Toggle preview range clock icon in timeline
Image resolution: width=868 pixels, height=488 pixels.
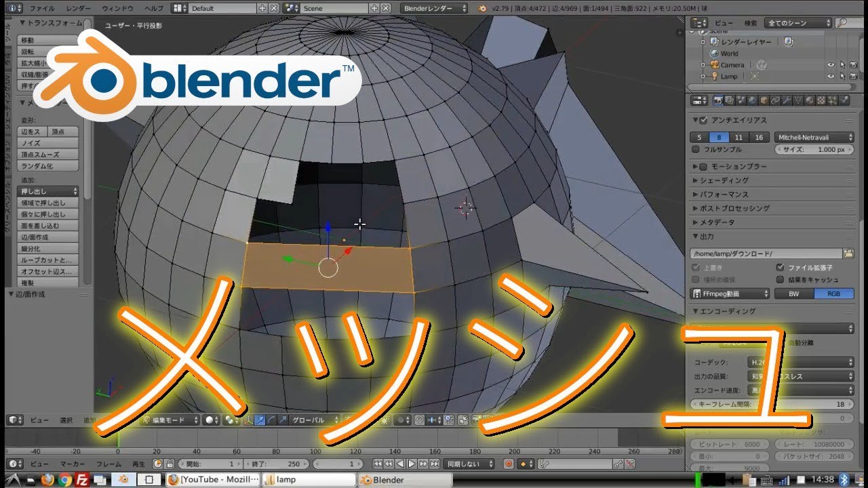[x=158, y=464]
